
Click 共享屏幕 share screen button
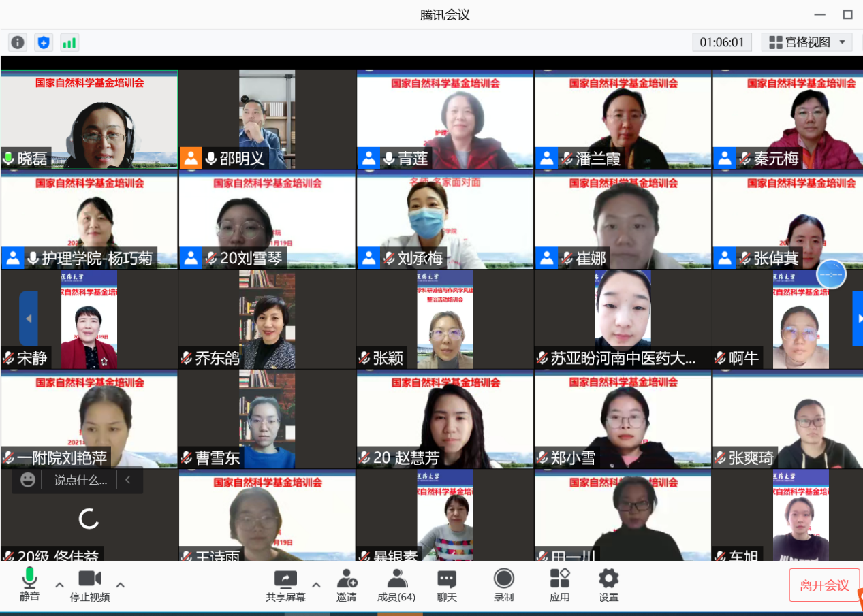pos(285,585)
